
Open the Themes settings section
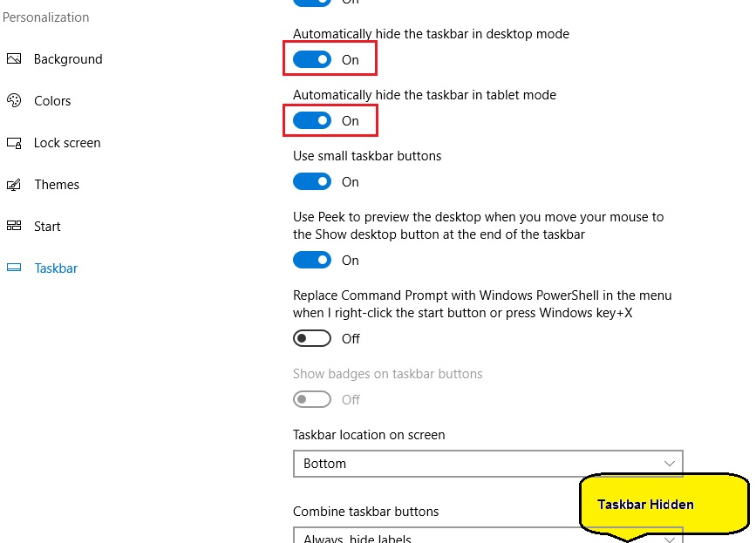57,185
